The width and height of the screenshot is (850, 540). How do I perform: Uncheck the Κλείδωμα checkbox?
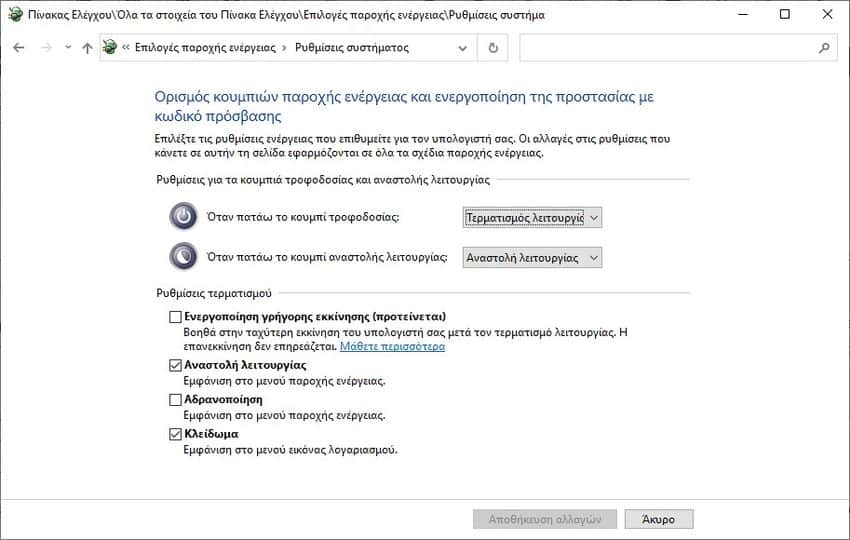pos(176,434)
